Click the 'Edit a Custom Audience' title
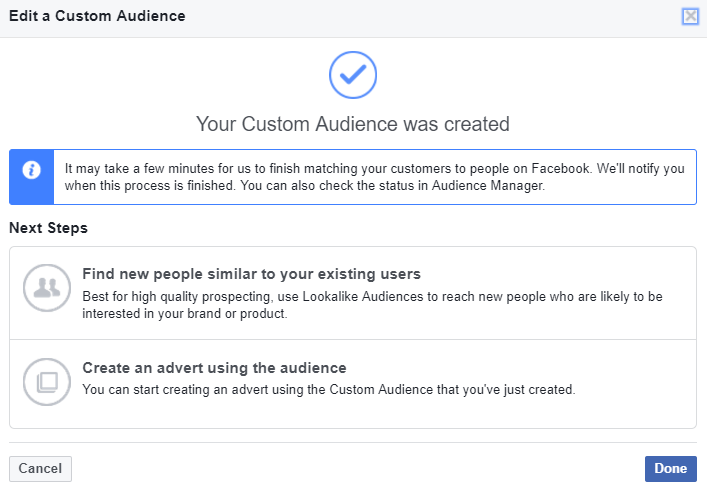 pos(97,16)
